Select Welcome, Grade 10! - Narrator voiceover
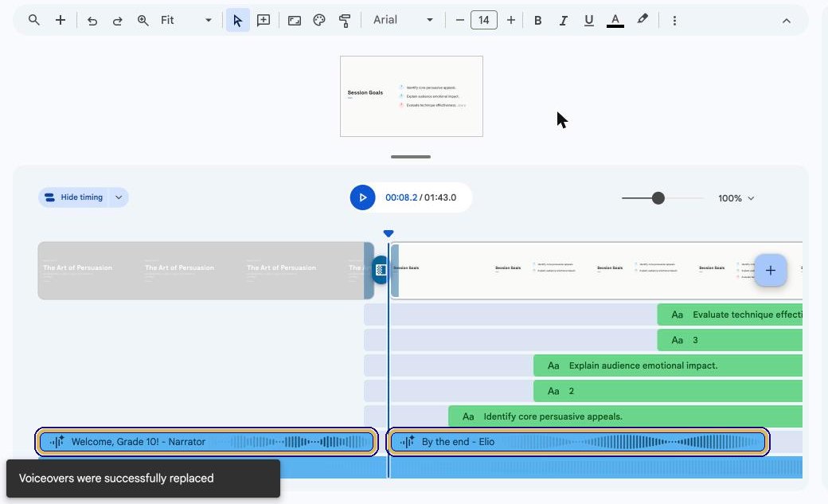This screenshot has height=504, width=828. pyautogui.click(x=206, y=442)
